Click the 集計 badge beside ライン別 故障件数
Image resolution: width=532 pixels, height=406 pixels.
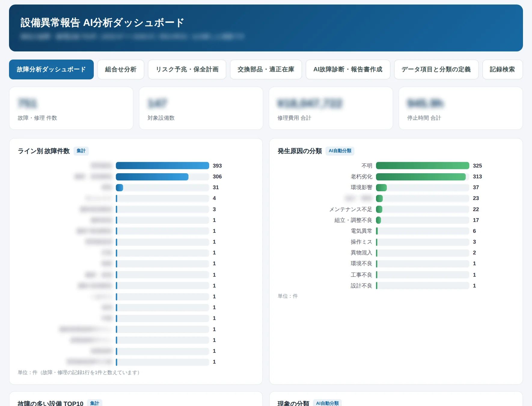click(x=81, y=151)
